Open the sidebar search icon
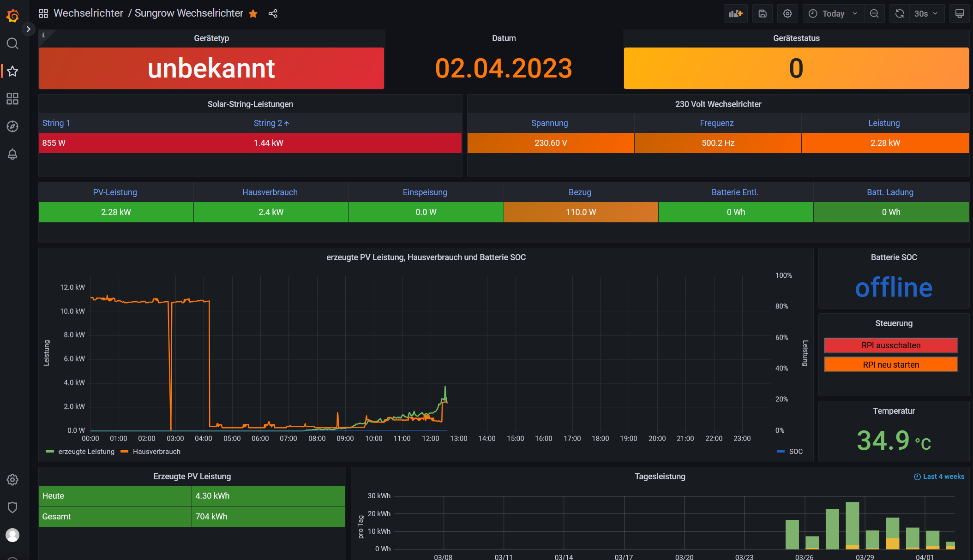 [x=12, y=43]
